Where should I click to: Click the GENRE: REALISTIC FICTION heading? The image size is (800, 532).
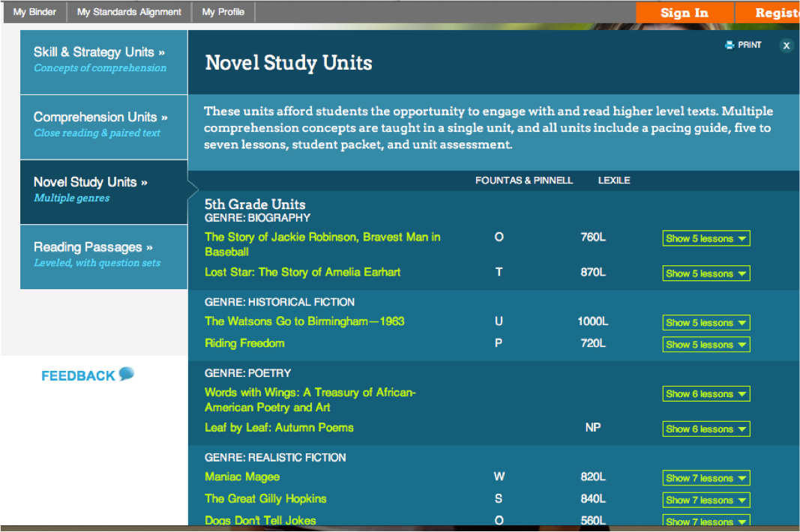point(275,458)
